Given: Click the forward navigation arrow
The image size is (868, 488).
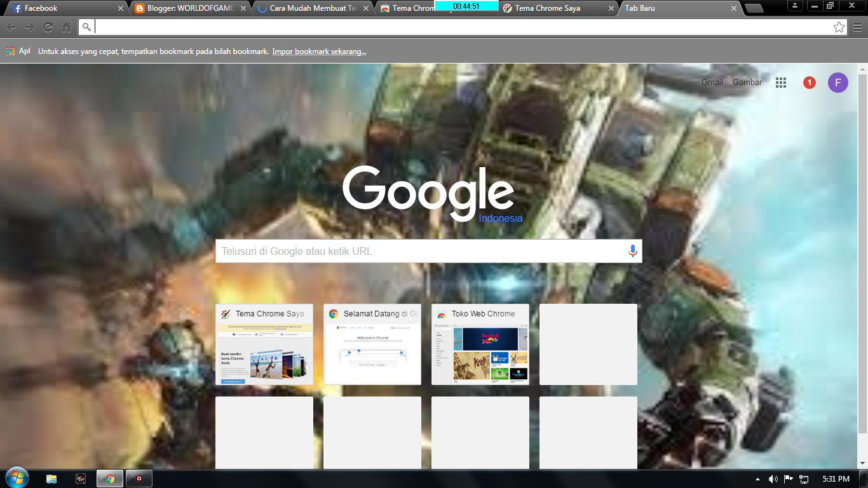Looking at the screenshot, I should pos(29,27).
